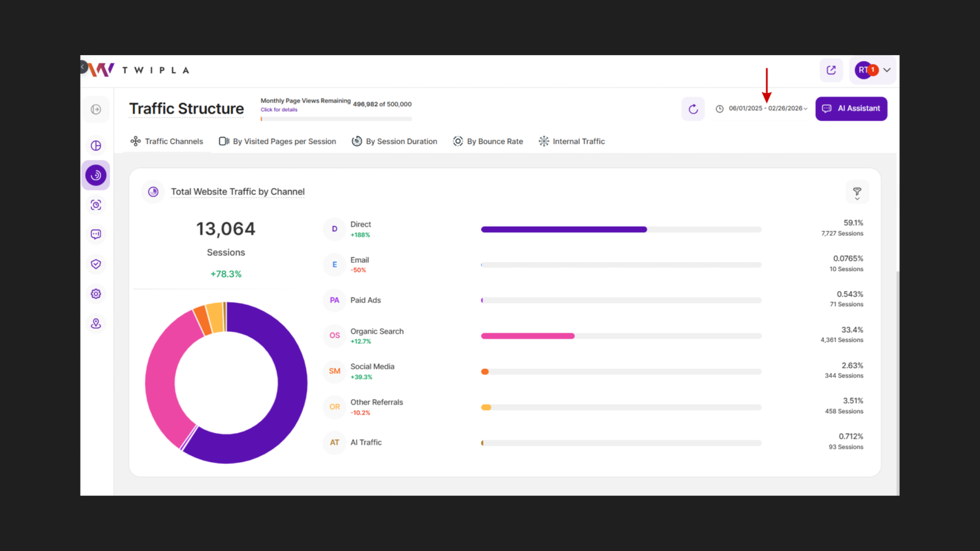The height and width of the screenshot is (551, 980).
Task: Click the map pin sidebar icon
Action: [96, 323]
